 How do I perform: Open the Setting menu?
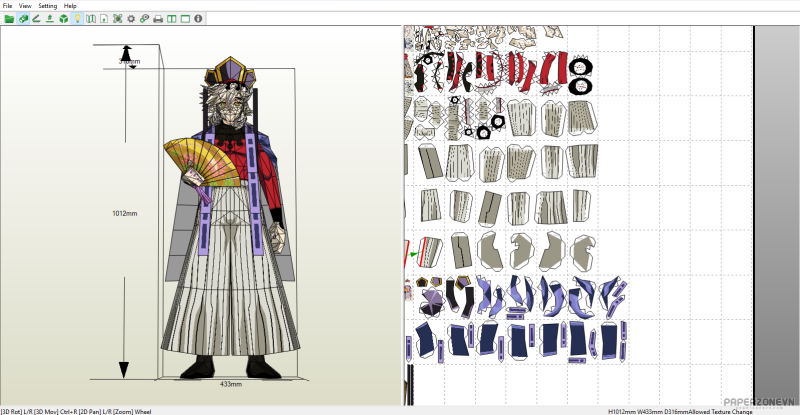click(x=48, y=5)
